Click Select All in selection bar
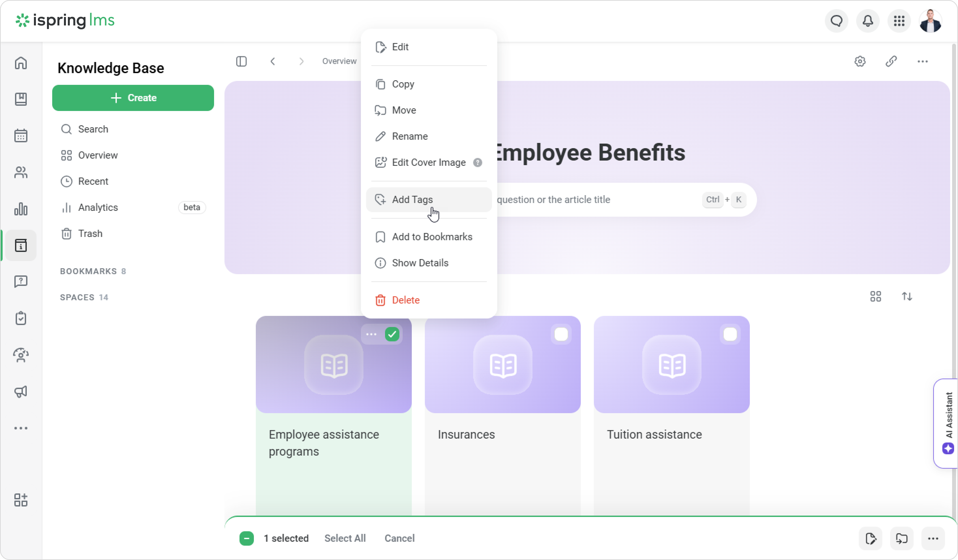The height and width of the screenshot is (560, 958). [345, 538]
